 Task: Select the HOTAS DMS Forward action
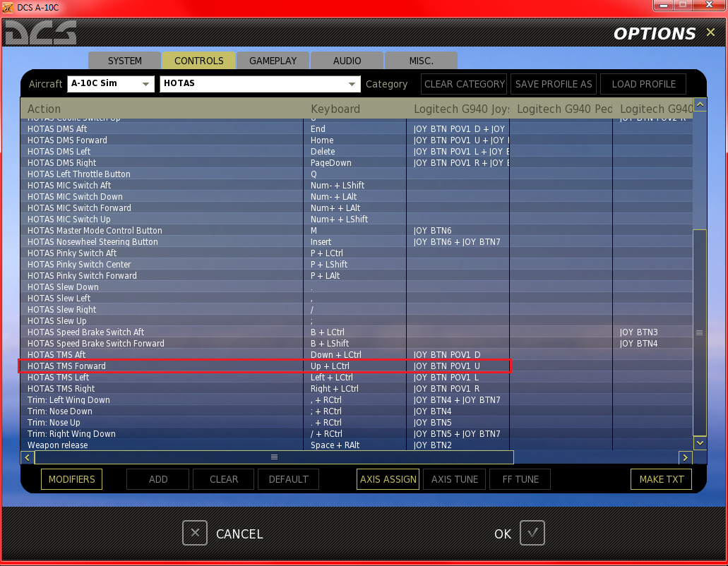67,140
